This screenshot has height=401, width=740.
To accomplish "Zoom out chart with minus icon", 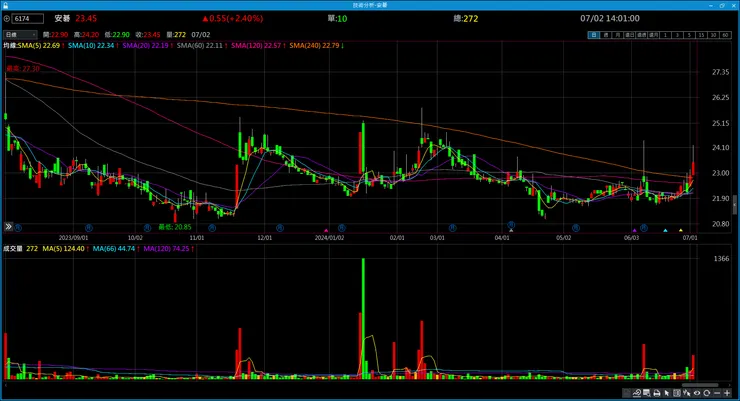I will (717, 393).
